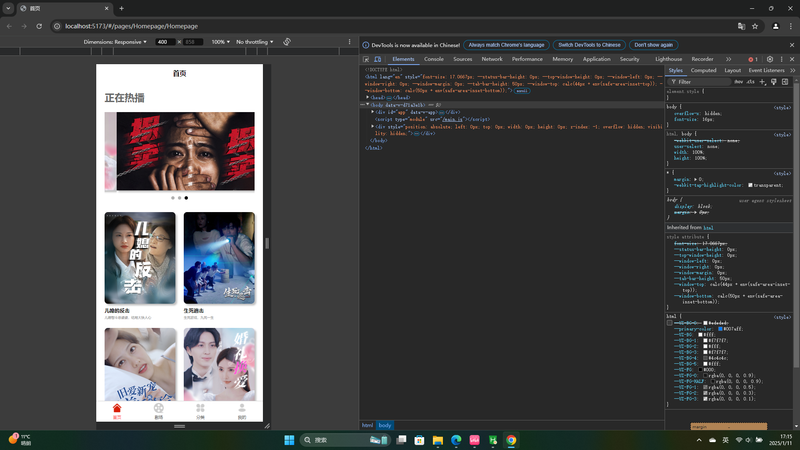Click the viewport width input showing 400
The width and height of the screenshot is (800, 450).
coord(164,42)
